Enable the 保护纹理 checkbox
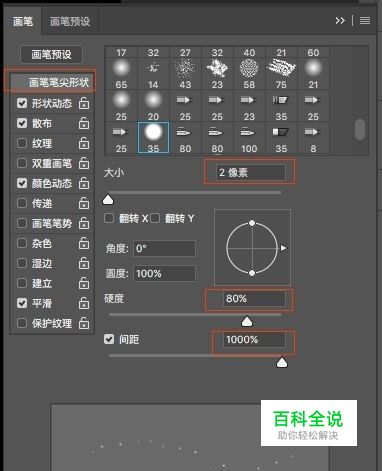 coord(22,323)
